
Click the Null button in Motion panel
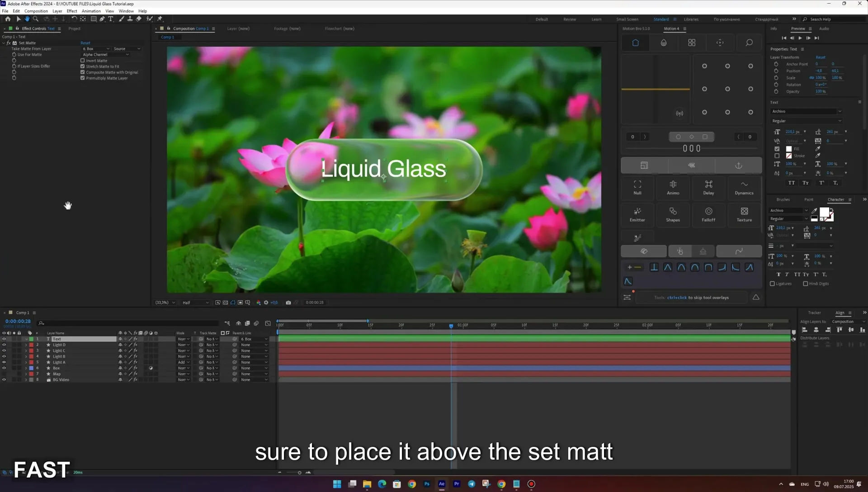[x=637, y=187]
